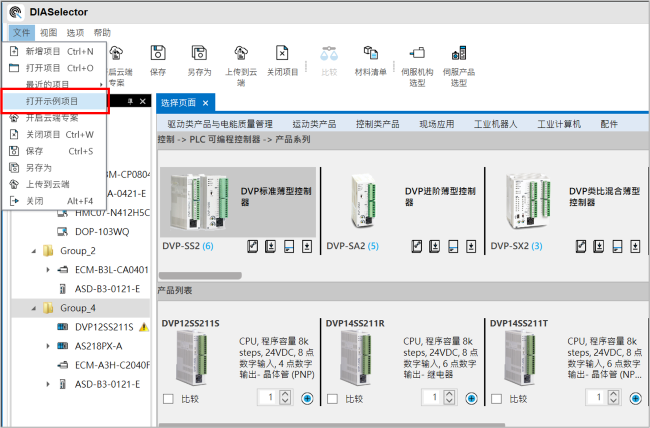Select 打开示例项目 in the File menu
This screenshot has height=428, width=650.
(x=51, y=101)
